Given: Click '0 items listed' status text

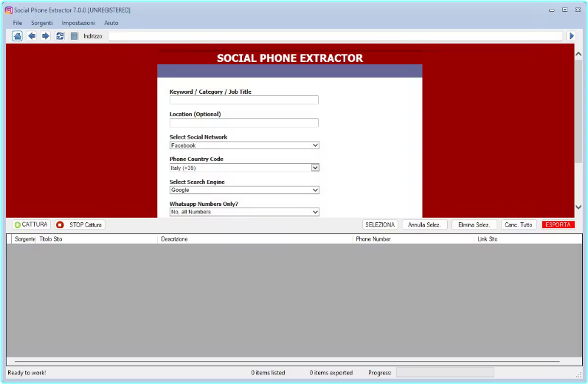Looking at the screenshot, I should tap(268, 373).
